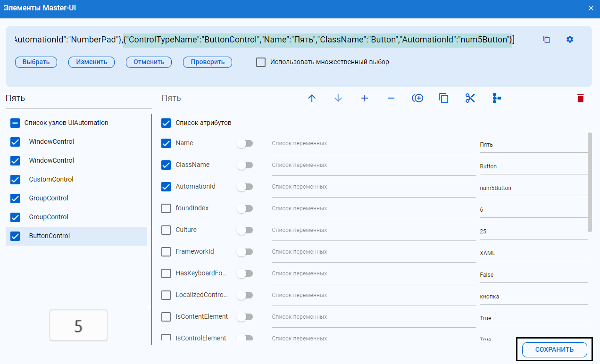This screenshot has height=364, width=600.
Task: Move the node down with the down arrow
Action: pyautogui.click(x=338, y=98)
